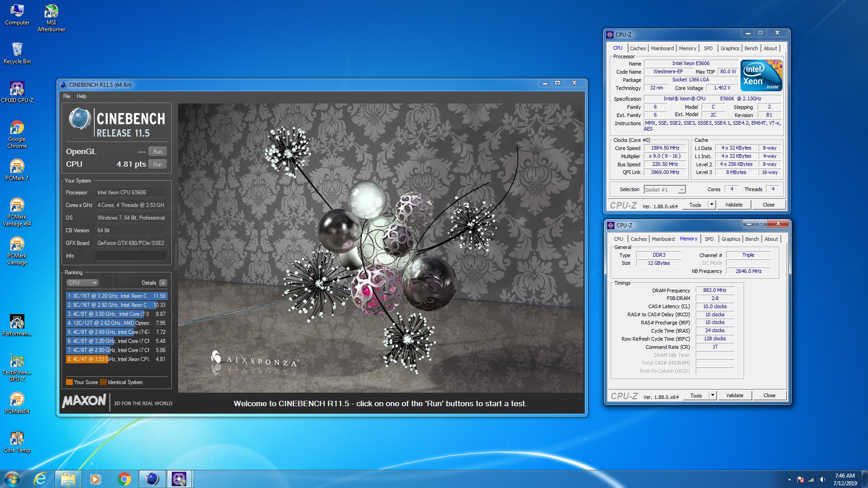
Task: Click the Show Desktop strip
Action: (x=864, y=479)
